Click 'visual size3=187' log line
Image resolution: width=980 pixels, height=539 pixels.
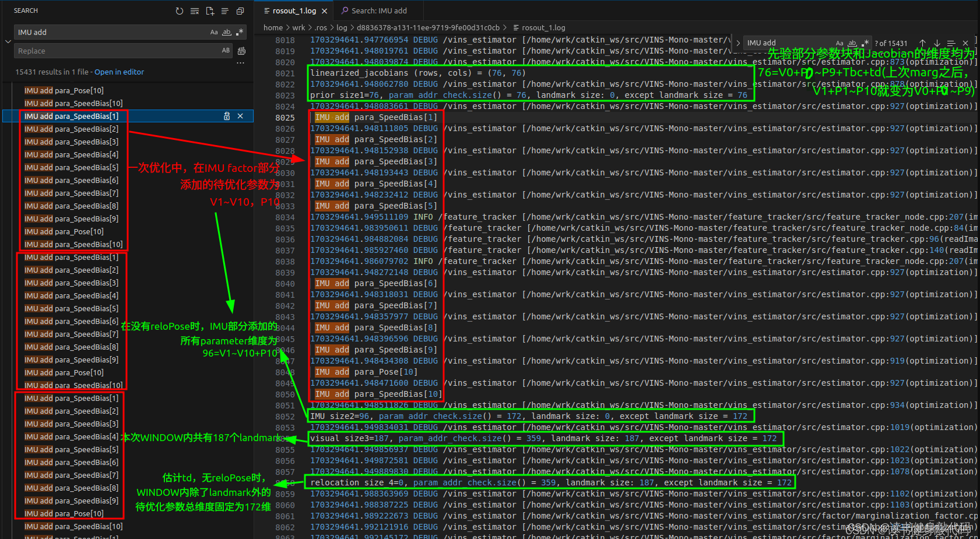543,439
